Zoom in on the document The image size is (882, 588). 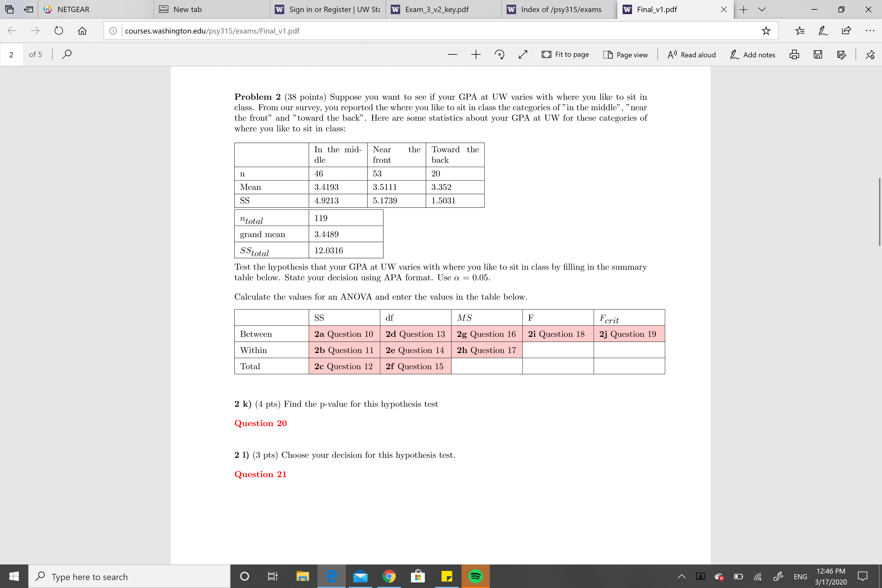click(475, 54)
